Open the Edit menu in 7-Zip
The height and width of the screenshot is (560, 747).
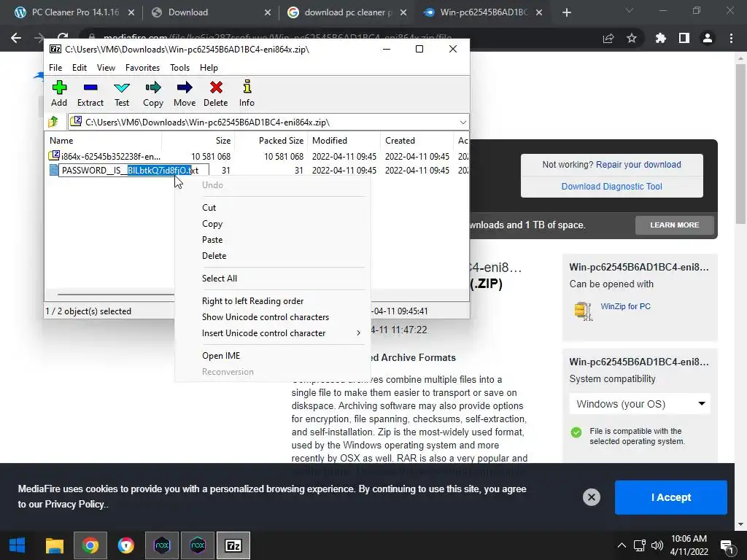pyautogui.click(x=79, y=68)
